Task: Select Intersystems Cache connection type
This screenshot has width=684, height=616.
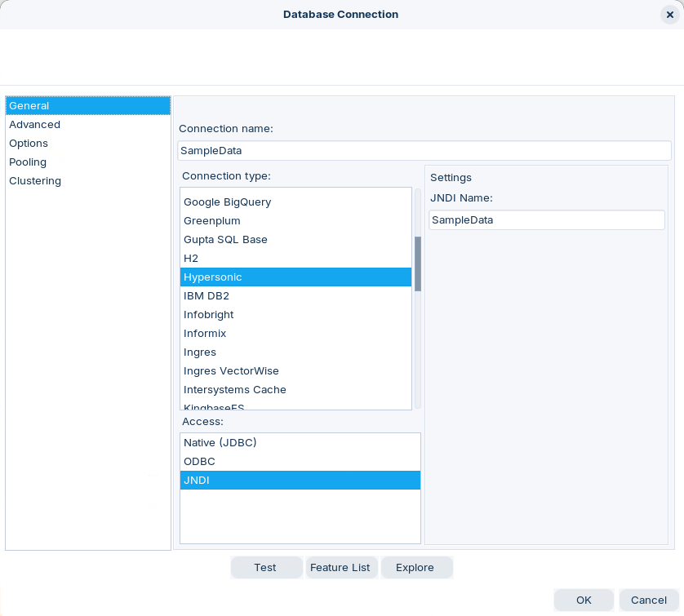Action: [235, 390]
